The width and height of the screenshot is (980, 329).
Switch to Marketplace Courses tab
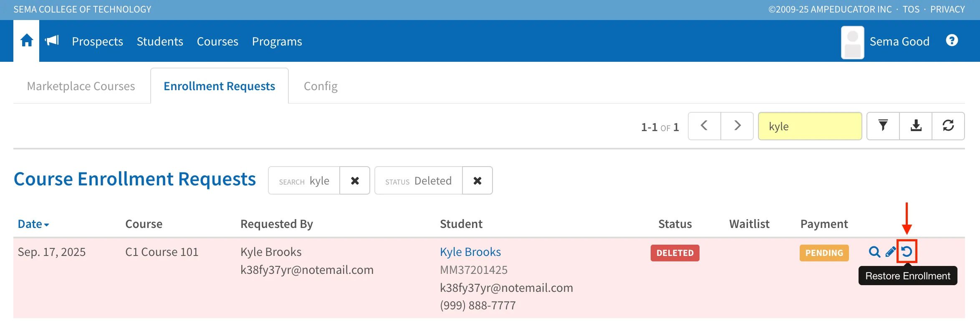[x=81, y=86]
